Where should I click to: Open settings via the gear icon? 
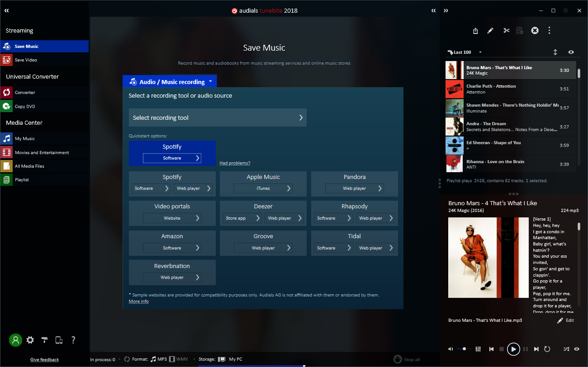[30, 340]
